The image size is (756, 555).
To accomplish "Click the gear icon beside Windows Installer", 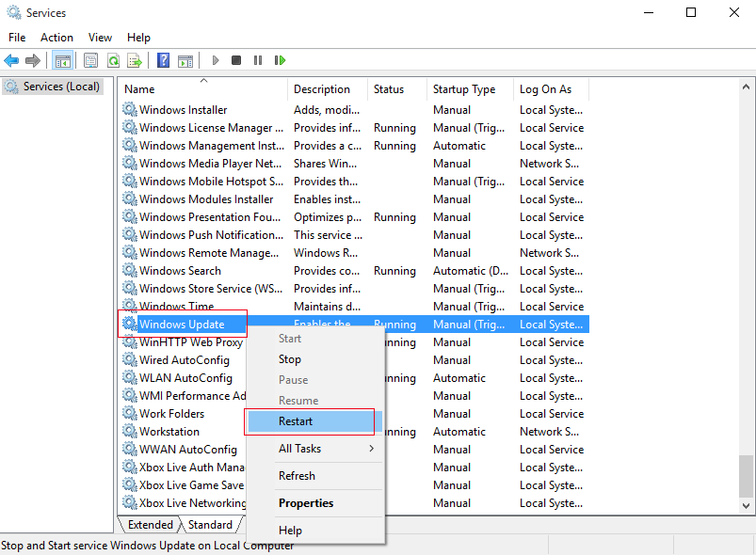I will tap(129, 109).
